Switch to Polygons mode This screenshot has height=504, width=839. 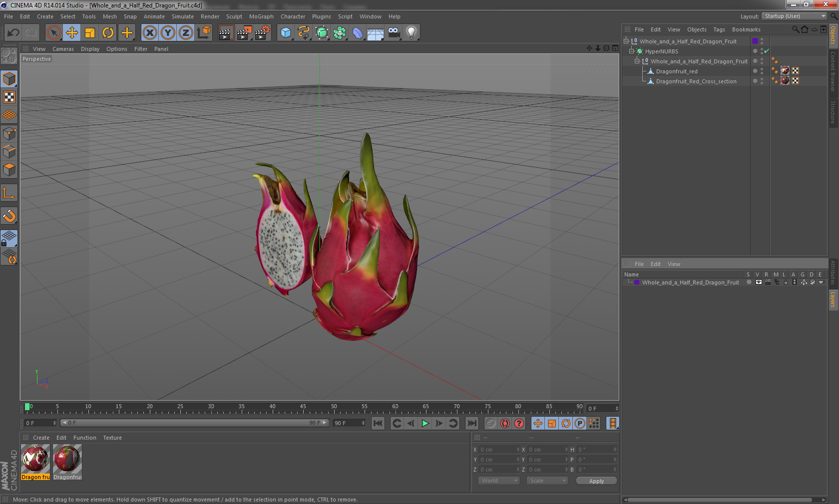point(9,170)
